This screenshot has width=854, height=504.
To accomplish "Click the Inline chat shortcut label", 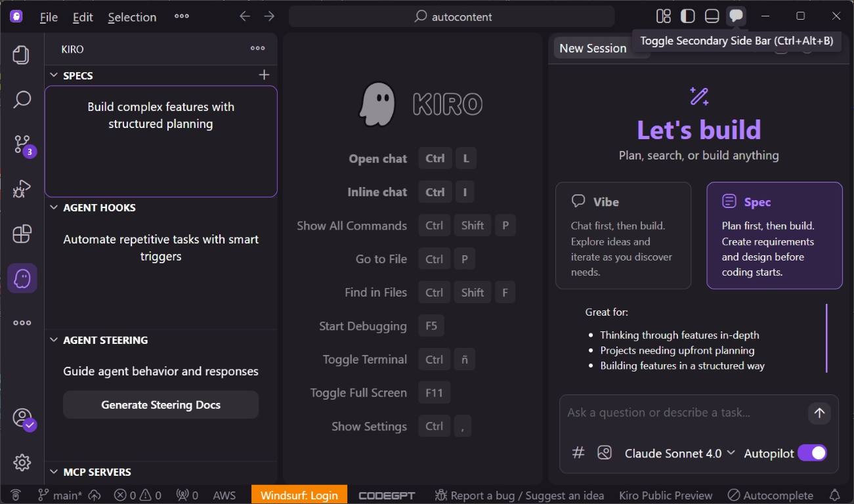I will click(377, 192).
